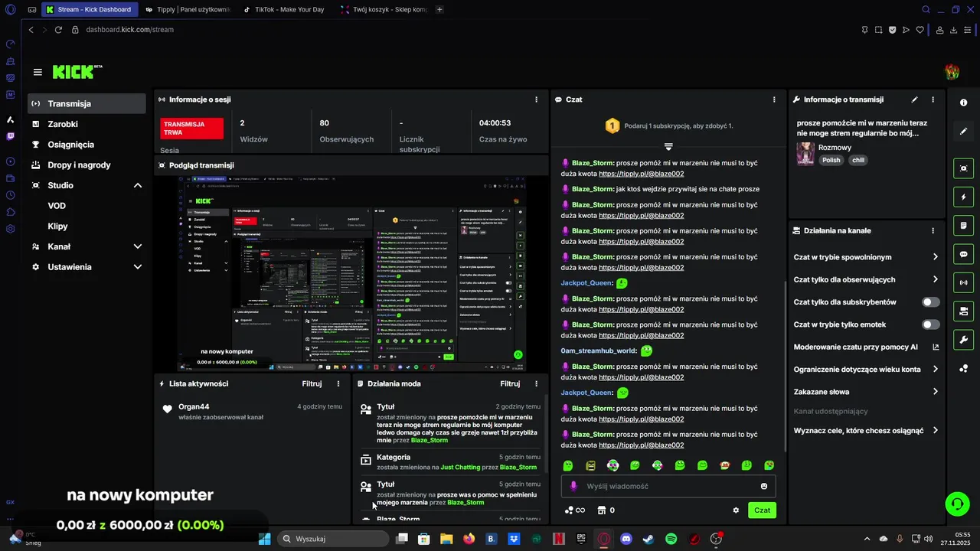Collapse the Studio sidebar section

tap(138, 185)
